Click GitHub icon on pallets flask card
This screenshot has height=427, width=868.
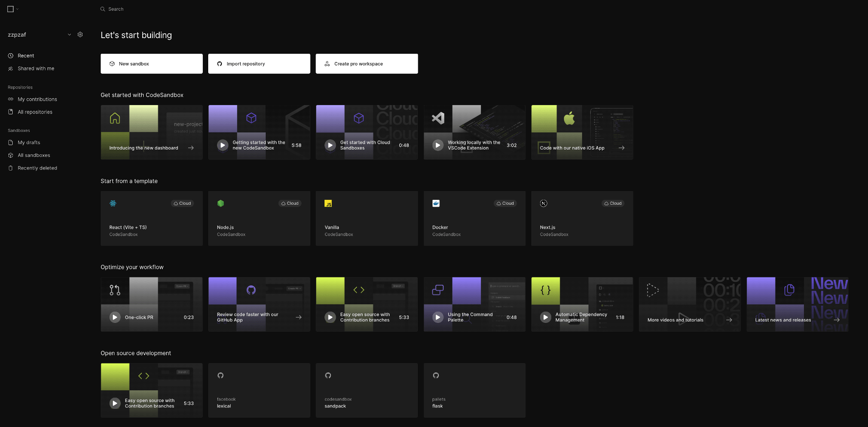click(436, 375)
